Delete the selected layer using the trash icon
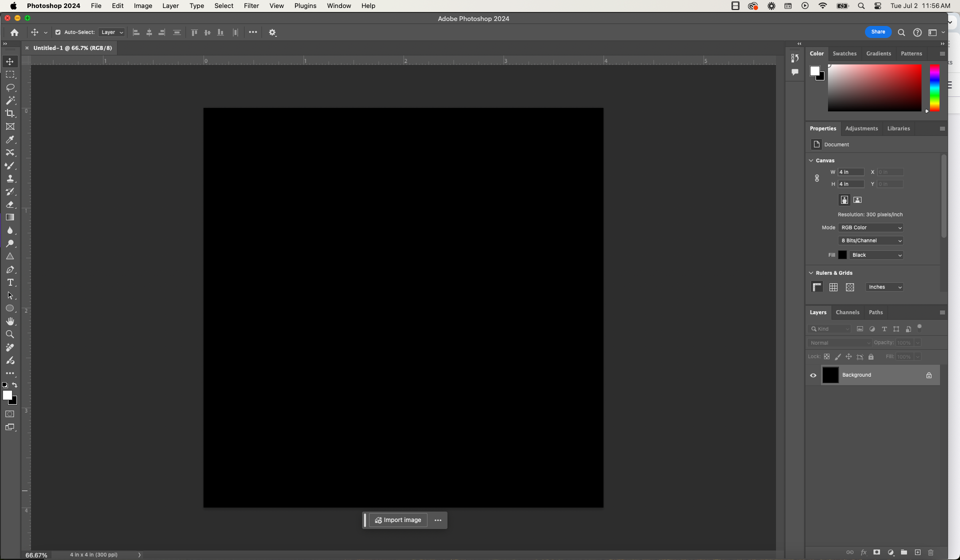 (x=930, y=553)
